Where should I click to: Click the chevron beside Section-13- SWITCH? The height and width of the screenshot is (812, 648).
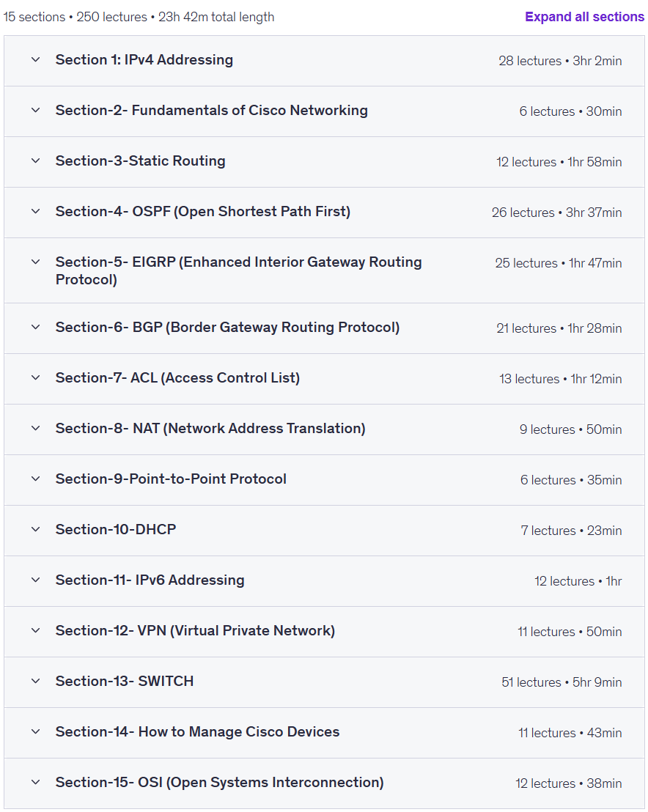[x=36, y=681]
